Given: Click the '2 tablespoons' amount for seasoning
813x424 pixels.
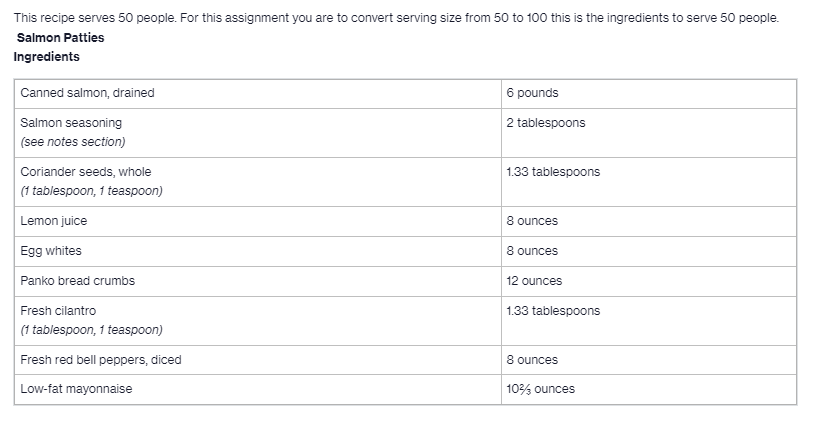Looking at the screenshot, I should click(546, 123).
